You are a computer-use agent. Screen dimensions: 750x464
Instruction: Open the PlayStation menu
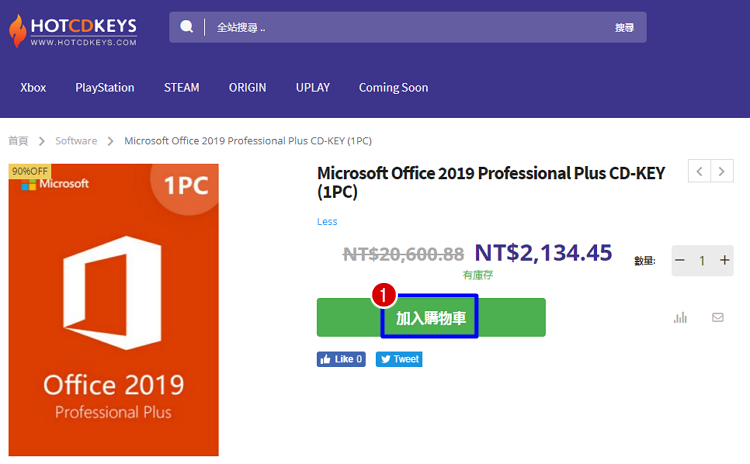(x=105, y=88)
